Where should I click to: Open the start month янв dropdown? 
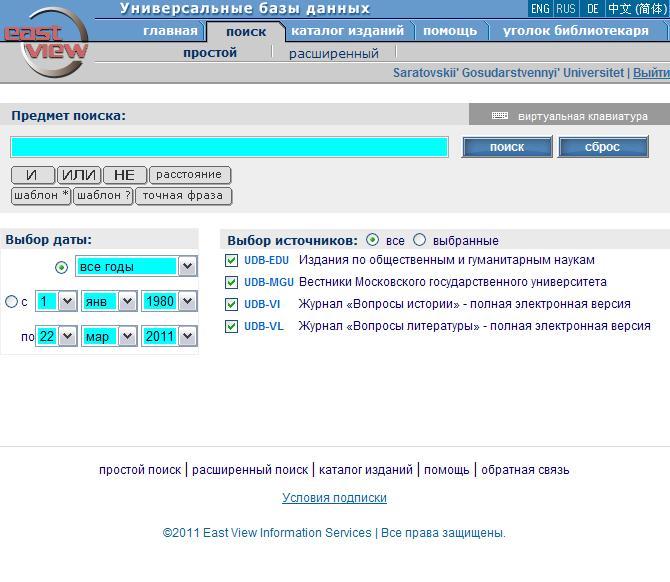point(127,301)
